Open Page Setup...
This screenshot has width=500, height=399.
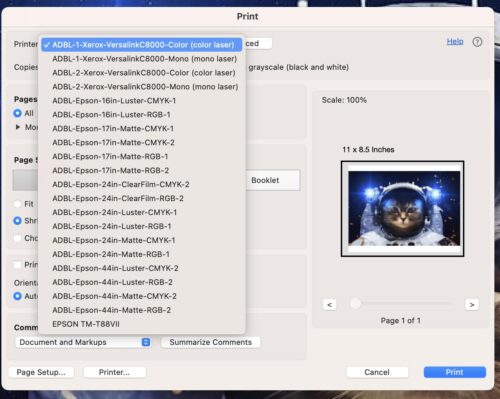coord(41,372)
